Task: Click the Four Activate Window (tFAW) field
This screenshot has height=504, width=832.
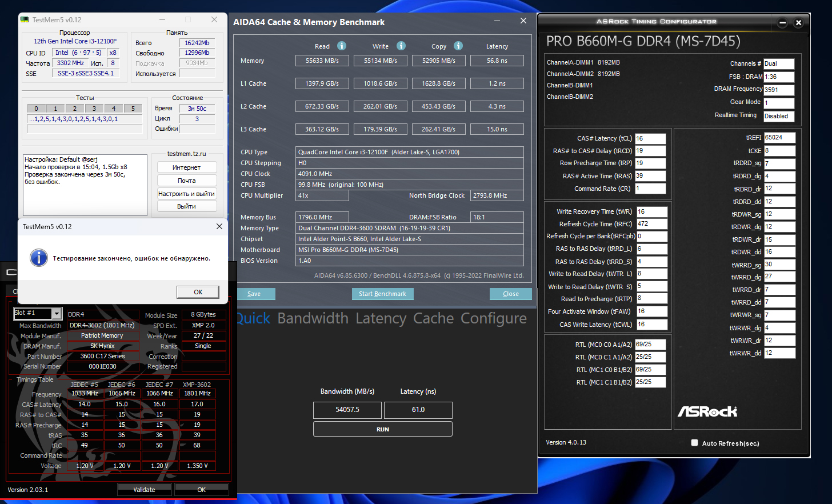Action: point(652,311)
